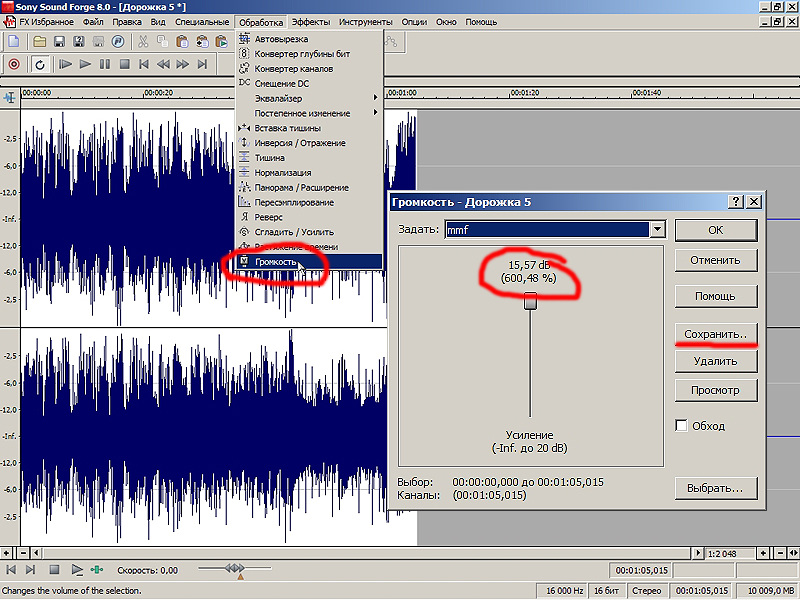Open the Опции menu

tap(414, 22)
